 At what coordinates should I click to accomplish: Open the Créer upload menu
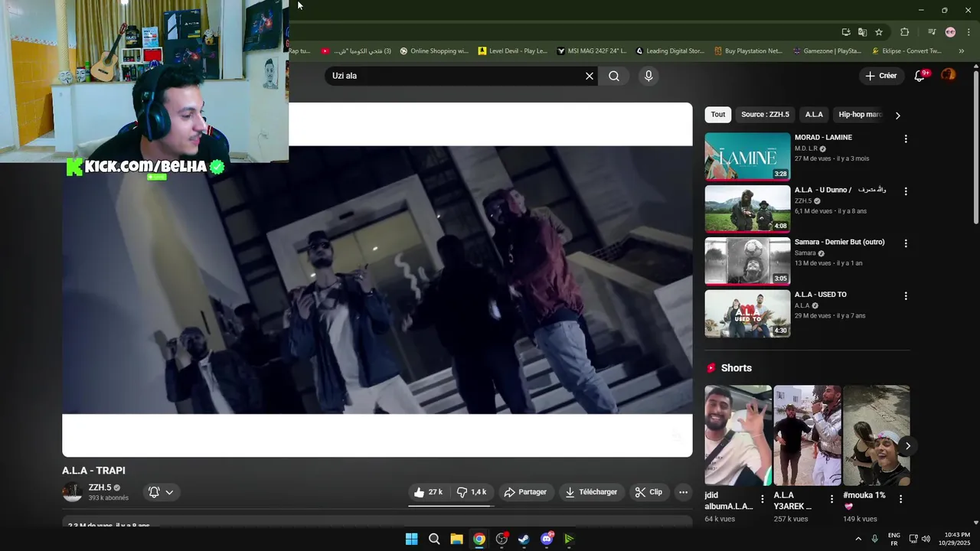[880, 76]
